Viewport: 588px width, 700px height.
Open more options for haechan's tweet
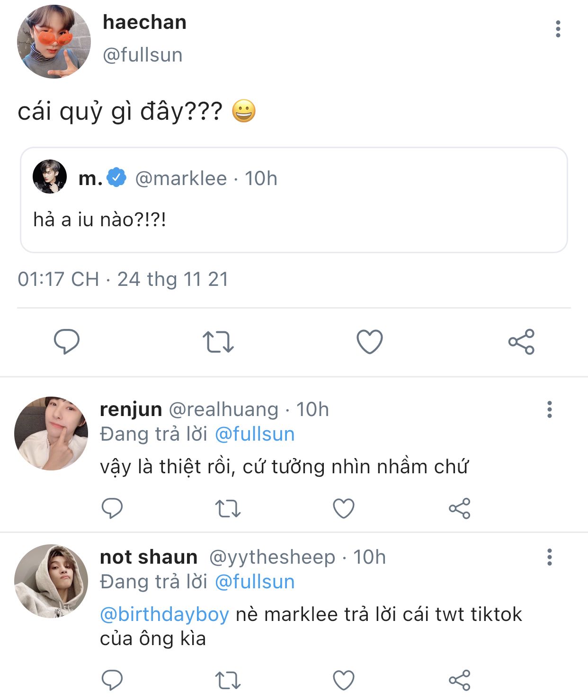tap(558, 29)
